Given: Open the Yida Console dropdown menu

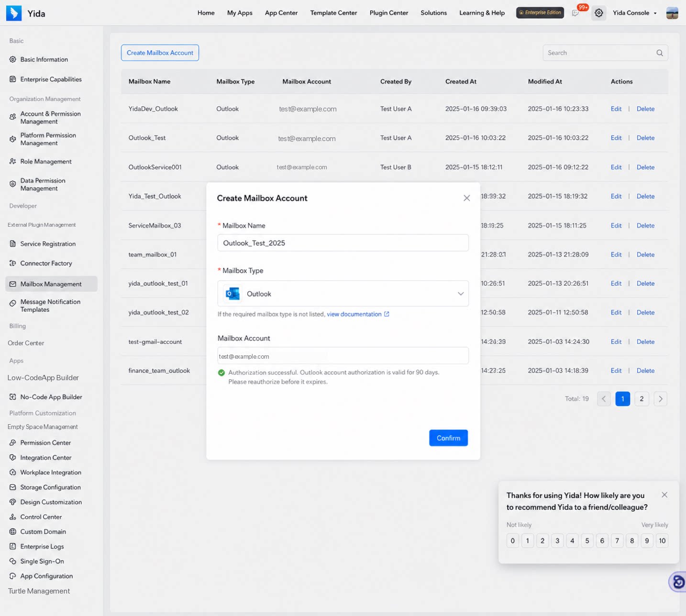Looking at the screenshot, I should tap(635, 13).
